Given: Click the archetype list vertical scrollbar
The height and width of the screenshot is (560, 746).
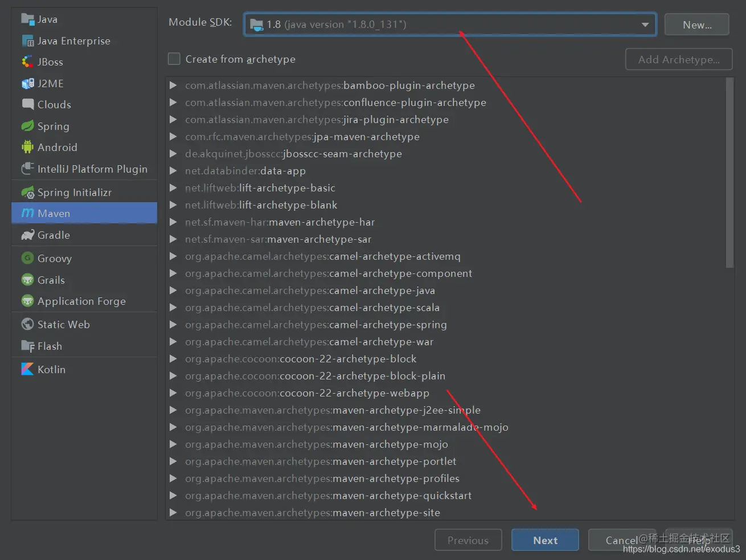Looking at the screenshot, I should click(730, 173).
